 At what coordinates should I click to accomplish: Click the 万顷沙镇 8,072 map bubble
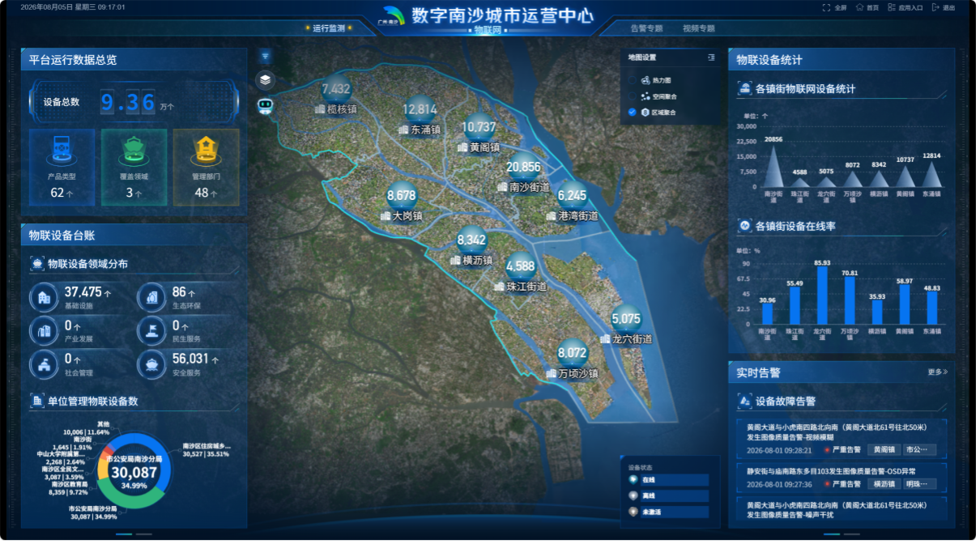point(572,353)
